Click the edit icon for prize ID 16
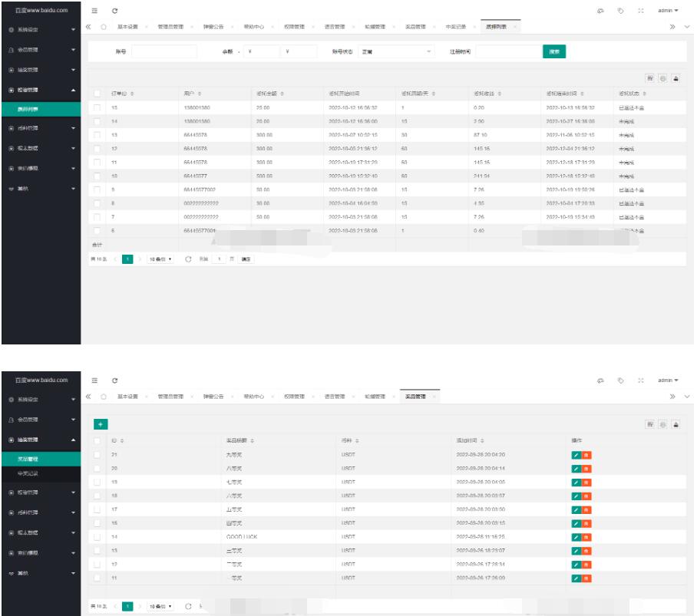Viewport: 697px width, 616px height. coord(576,523)
